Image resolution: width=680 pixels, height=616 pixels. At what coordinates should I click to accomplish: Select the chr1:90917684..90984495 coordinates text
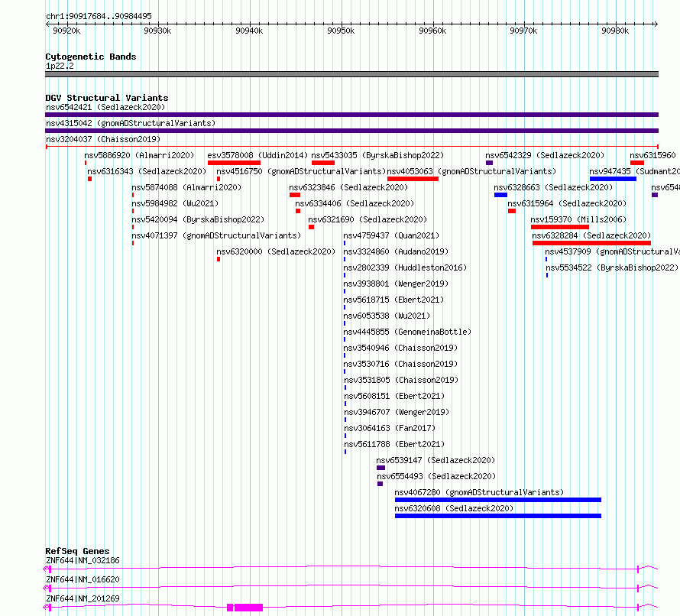click(x=99, y=17)
